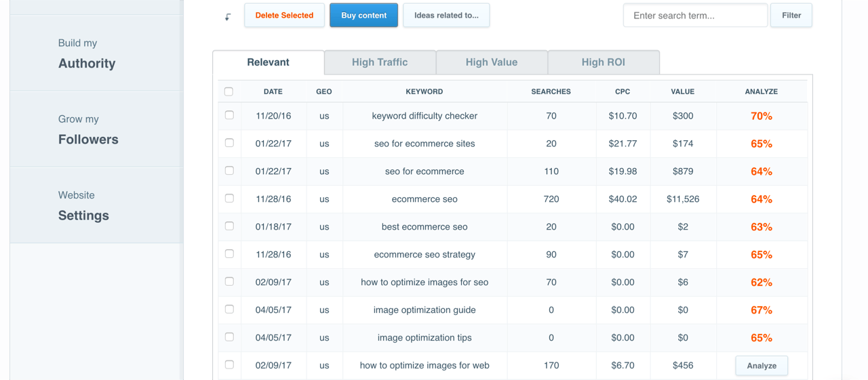This screenshot has height=380, width=868.
Task: Click the 70% score for keyword difficulty checker
Action: tap(762, 117)
